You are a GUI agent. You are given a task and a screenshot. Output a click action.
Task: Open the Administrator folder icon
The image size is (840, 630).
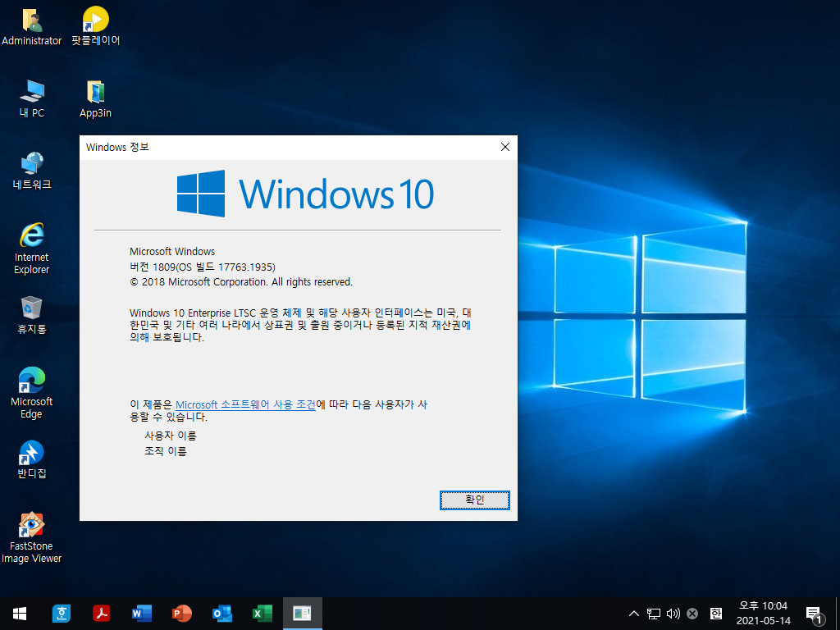click(x=32, y=26)
